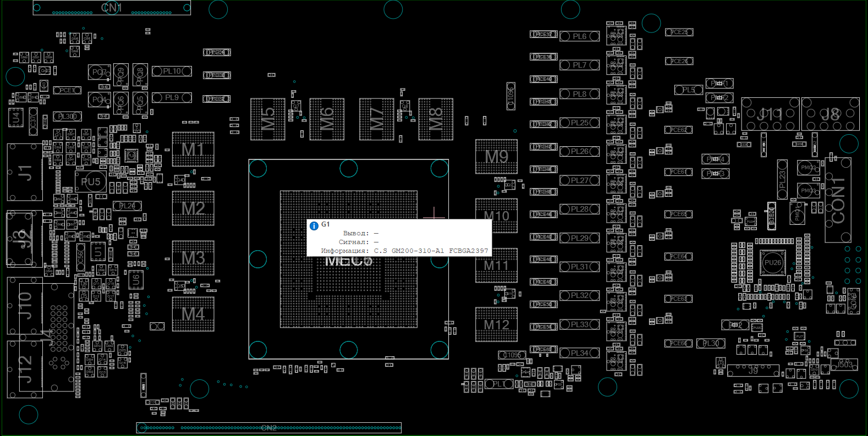Select memory chip M5 above GPU
The width and height of the screenshot is (868, 436).
268,119
